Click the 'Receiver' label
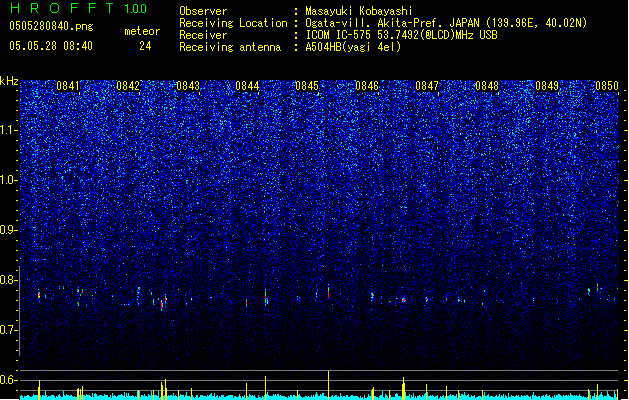 click(x=203, y=35)
